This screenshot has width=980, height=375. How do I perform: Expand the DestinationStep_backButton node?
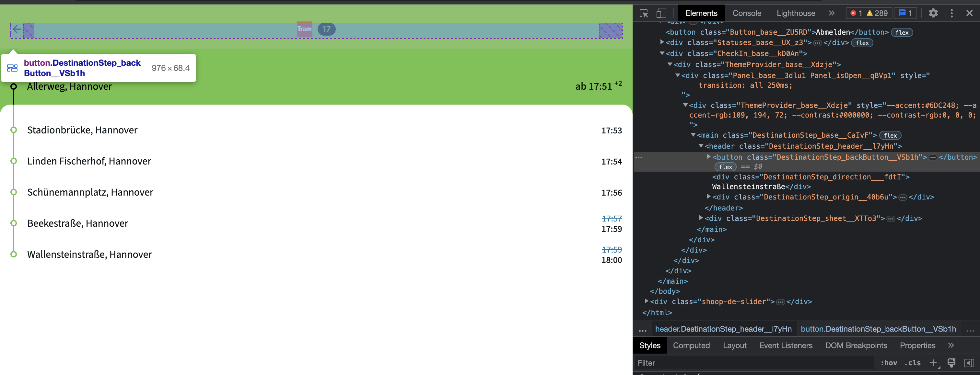(x=708, y=157)
